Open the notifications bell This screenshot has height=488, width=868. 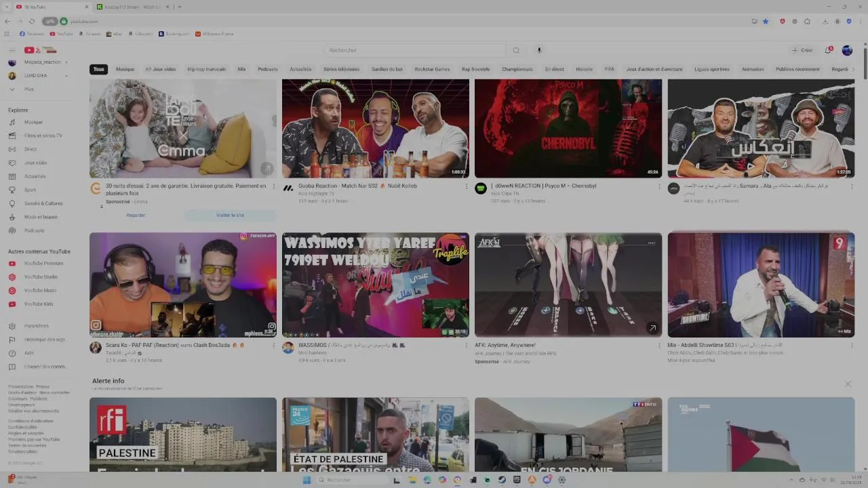pyautogui.click(x=828, y=50)
